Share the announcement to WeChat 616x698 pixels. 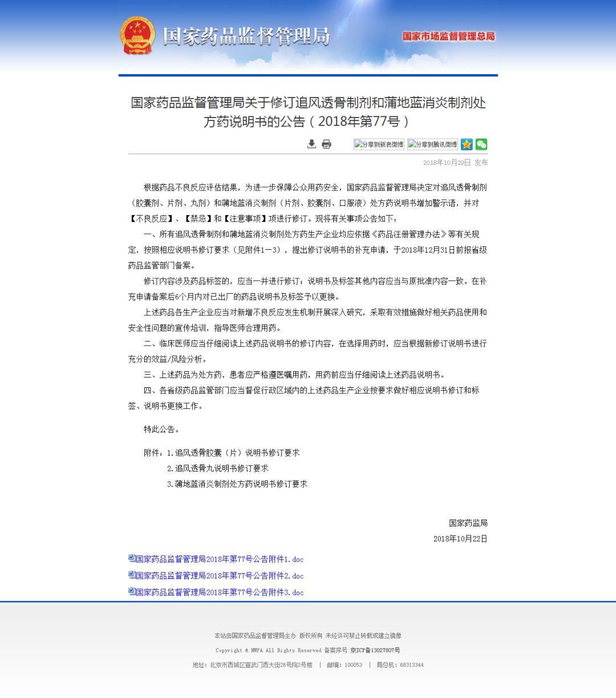click(482, 144)
